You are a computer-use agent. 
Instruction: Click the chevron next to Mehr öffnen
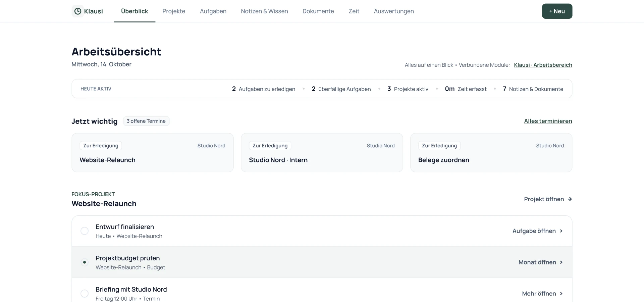[561, 294]
